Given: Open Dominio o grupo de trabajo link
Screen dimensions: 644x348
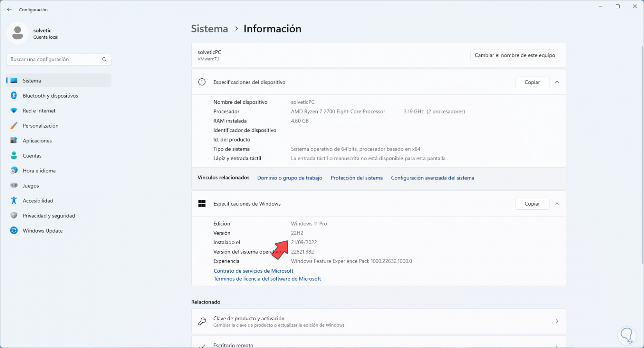Looking at the screenshot, I should click(290, 178).
